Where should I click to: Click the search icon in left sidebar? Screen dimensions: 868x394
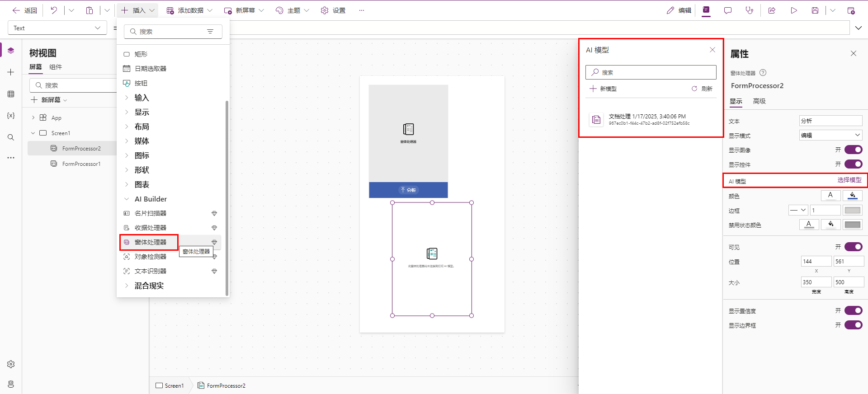(11, 137)
